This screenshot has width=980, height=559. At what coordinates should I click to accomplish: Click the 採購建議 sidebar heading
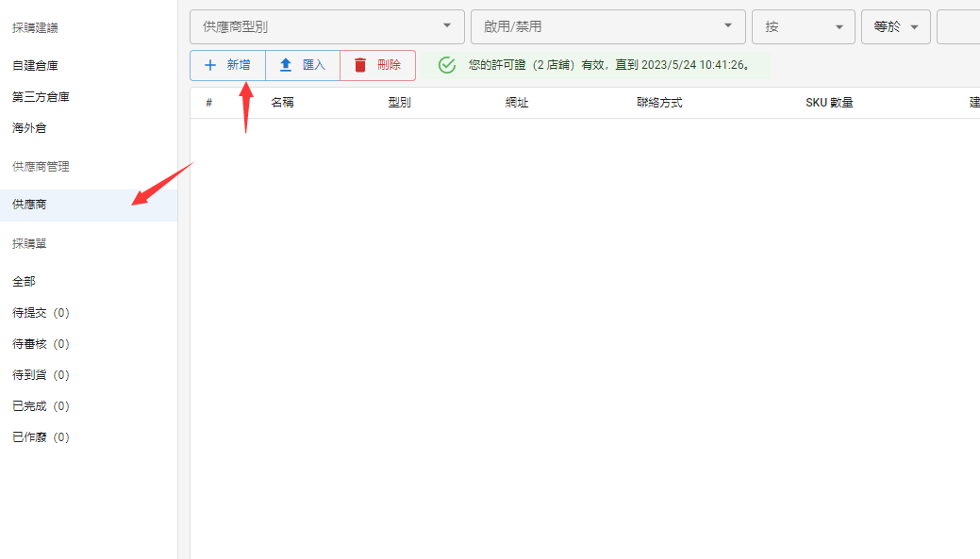(x=36, y=27)
